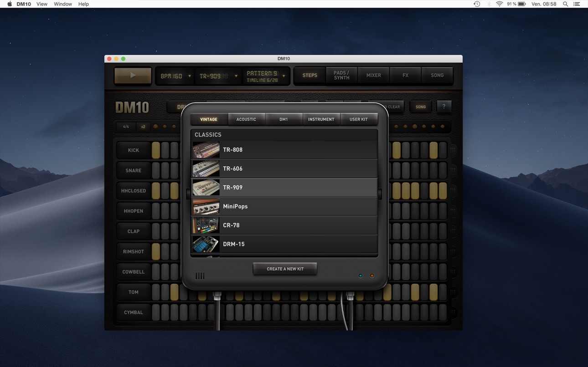This screenshot has height=367, width=588.
Task: Click the KICK track label button
Action: 133,150
